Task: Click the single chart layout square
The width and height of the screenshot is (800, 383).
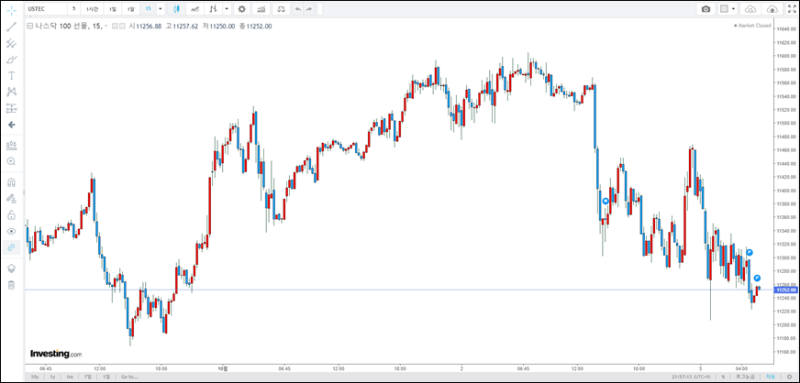Action: click(723, 9)
